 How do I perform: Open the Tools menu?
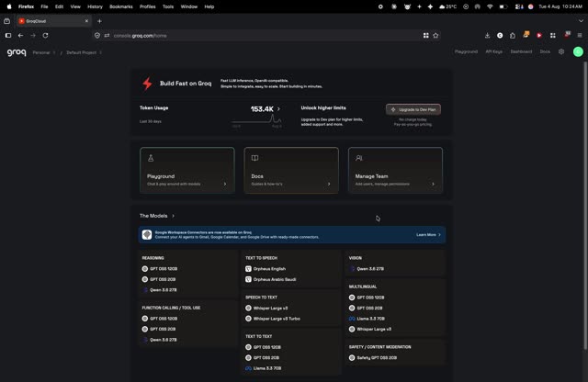[x=168, y=6]
